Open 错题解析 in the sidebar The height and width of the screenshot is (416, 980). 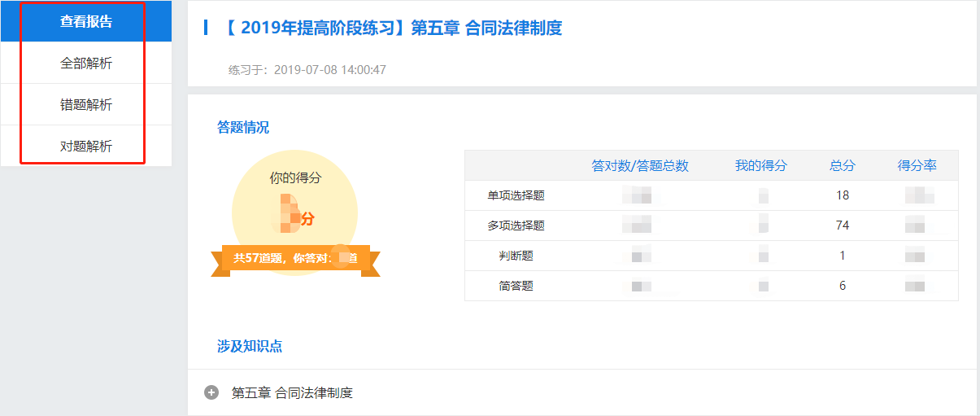[86, 104]
